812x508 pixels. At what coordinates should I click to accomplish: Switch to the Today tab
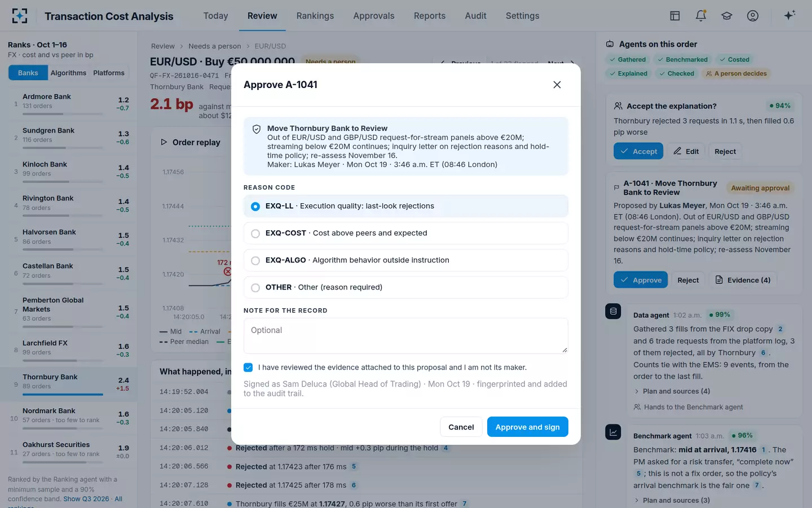[215, 16]
